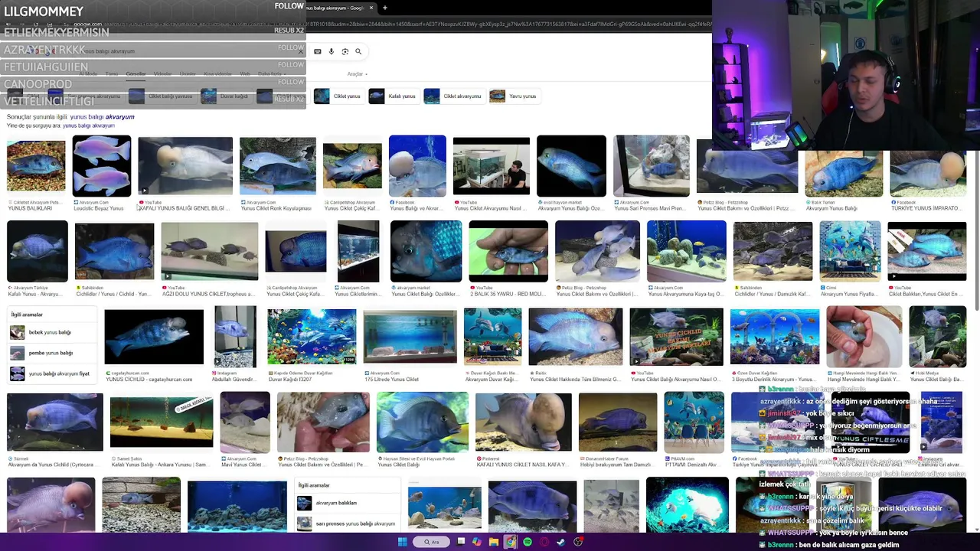This screenshot has width=980, height=551.
Task: Open the OBS icon with red badge
Action: [x=578, y=542]
